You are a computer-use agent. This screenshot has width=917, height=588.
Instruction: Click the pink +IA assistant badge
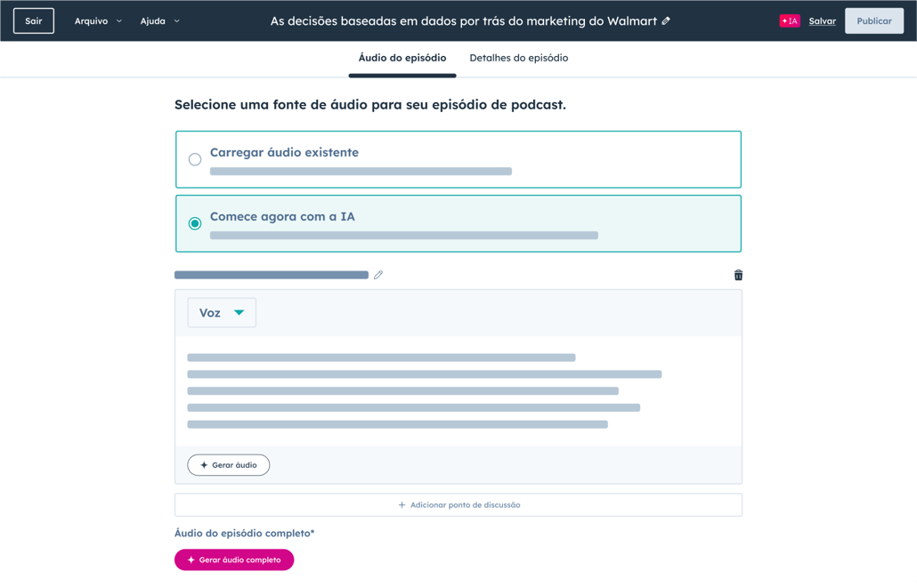tap(789, 21)
